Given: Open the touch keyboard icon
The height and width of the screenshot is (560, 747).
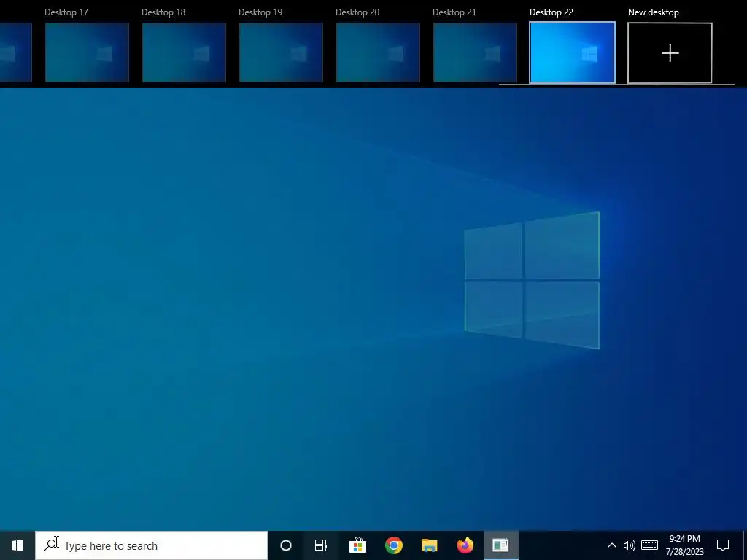Looking at the screenshot, I should pos(649,545).
